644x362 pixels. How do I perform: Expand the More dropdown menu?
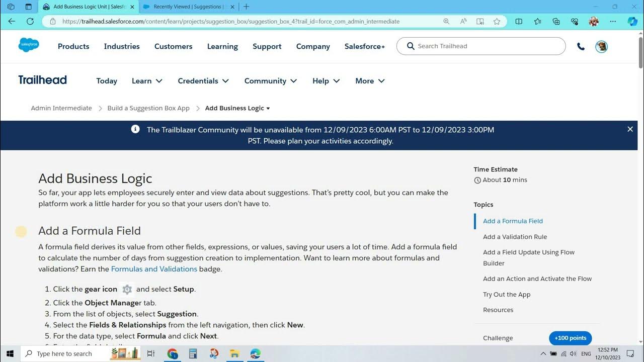coord(370,81)
